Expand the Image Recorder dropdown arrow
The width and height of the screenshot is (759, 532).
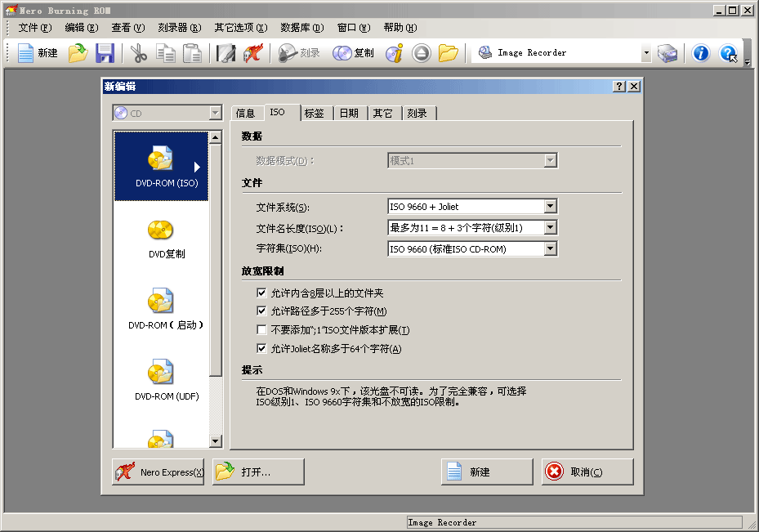pyautogui.click(x=645, y=53)
